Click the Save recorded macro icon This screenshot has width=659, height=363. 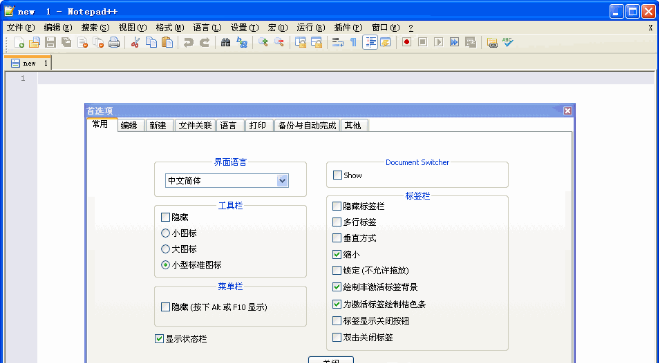(471, 42)
